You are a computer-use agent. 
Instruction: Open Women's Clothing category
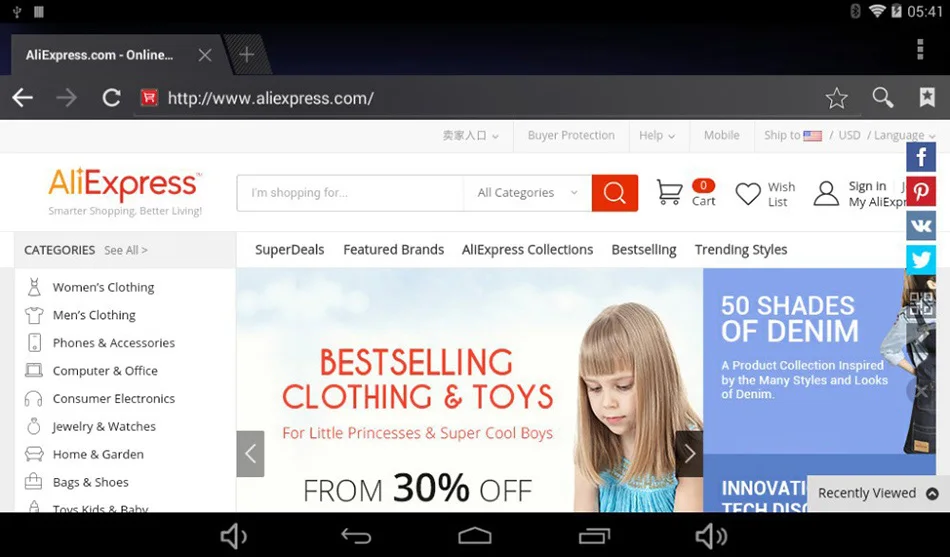(103, 287)
